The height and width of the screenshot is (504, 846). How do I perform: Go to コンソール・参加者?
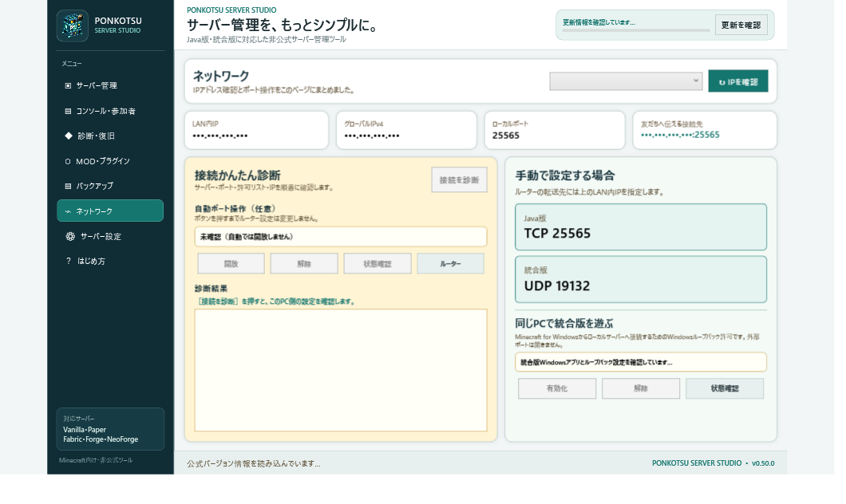tap(110, 111)
